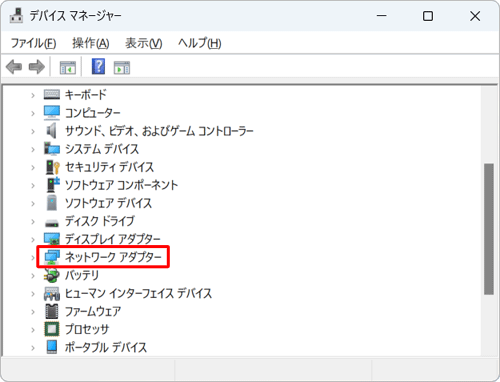Expand the キーボード node
The width and height of the screenshot is (500, 382).
click(33, 95)
